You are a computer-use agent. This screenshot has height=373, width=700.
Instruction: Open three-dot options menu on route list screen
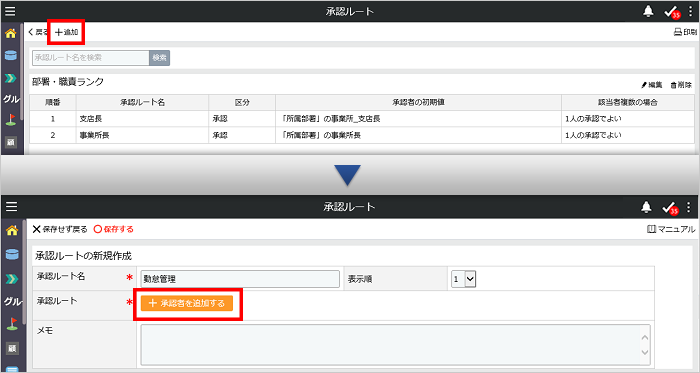click(690, 11)
